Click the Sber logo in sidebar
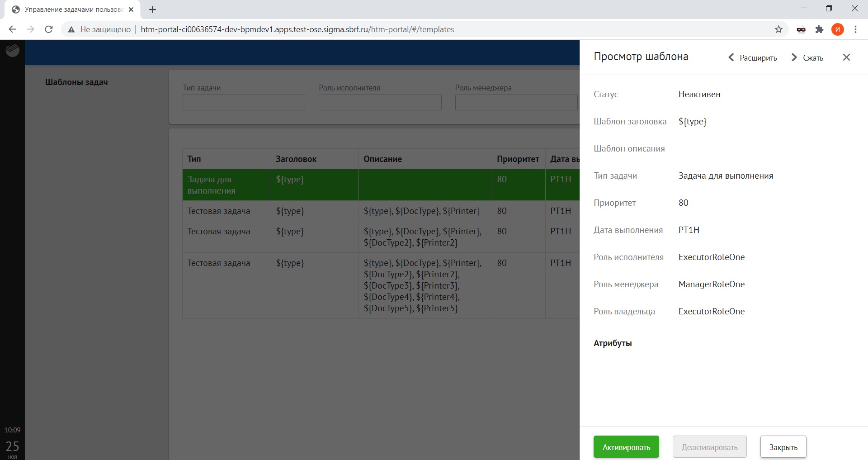This screenshot has width=868, height=460. (12, 50)
